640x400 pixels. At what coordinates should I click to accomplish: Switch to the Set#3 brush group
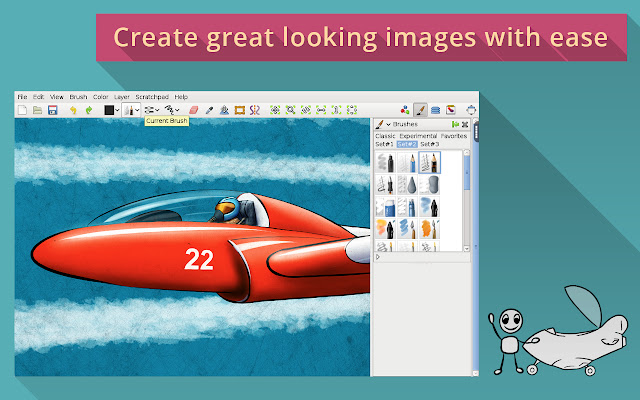[429, 144]
